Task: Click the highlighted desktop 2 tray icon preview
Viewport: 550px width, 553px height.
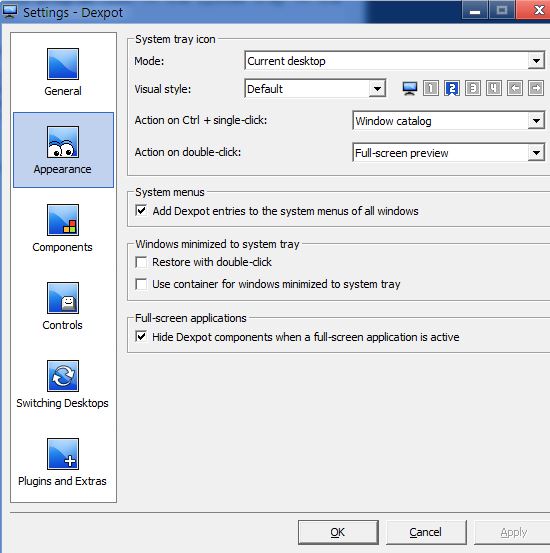Action: tap(452, 88)
